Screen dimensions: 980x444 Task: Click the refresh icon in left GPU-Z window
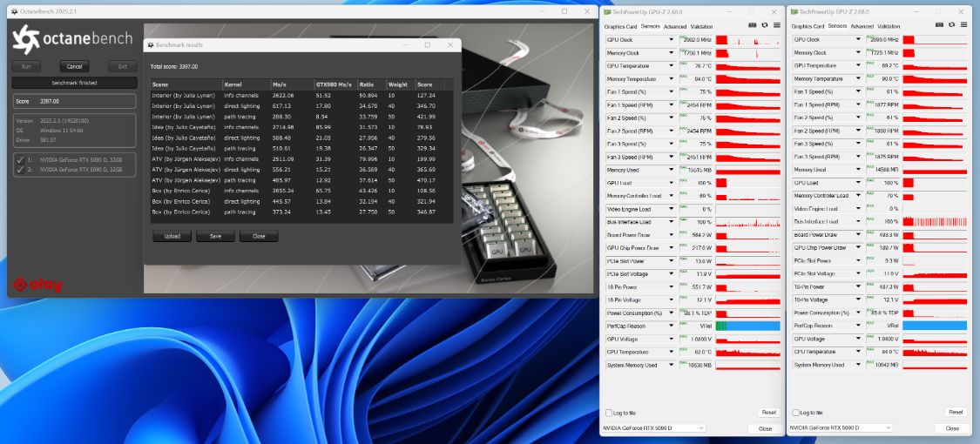point(764,26)
